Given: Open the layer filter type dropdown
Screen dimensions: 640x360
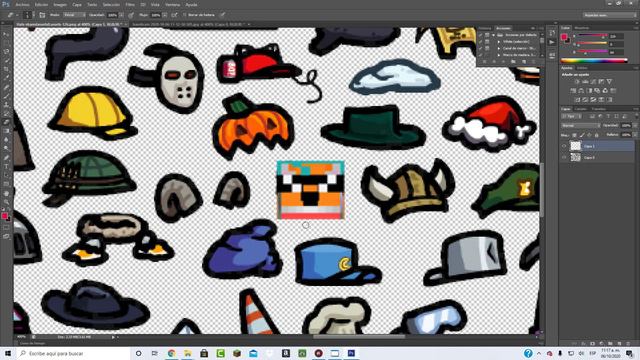Looking at the screenshot, I should (x=571, y=117).
